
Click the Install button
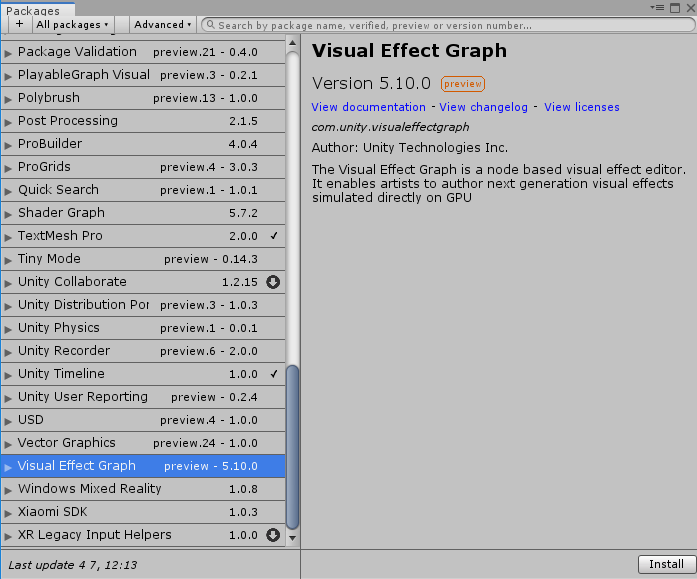click(x=666, y=564)
